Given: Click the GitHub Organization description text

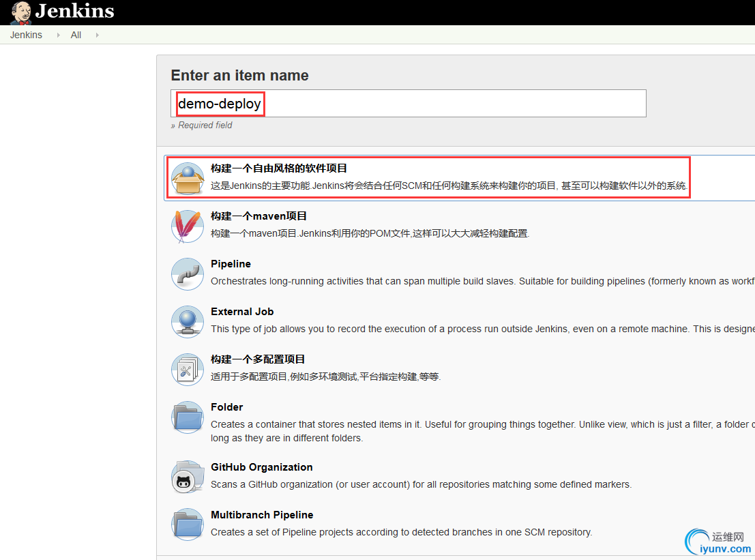Looking at the screenshot, I should (x=421, y=484).
